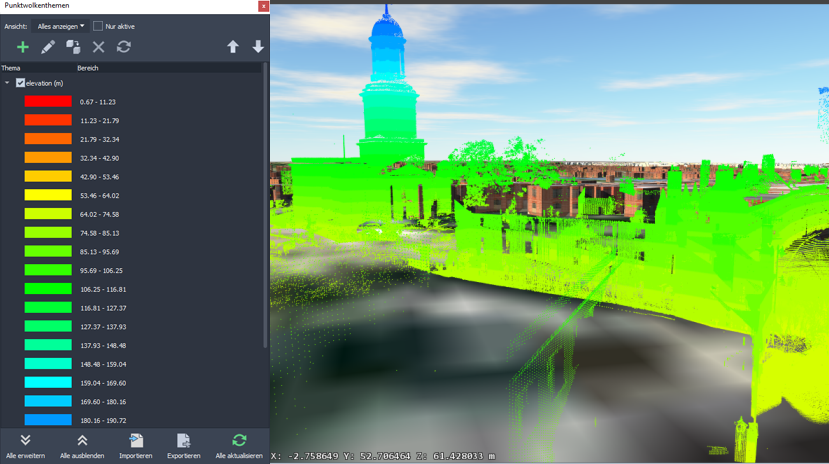Viewport: 829px width, 464px height.
Task: Click the range text 32.34 - 42.90
Action: point(99,158)
